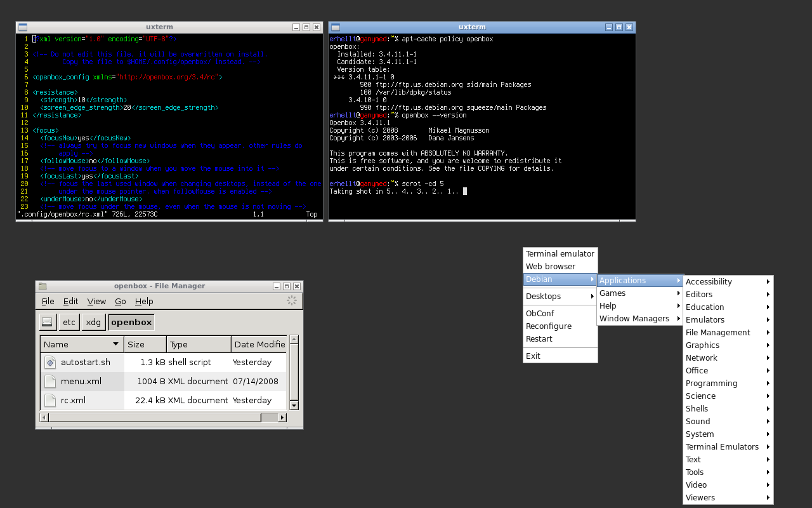Select ObConf from the Openbox menu
This screenshot has height=508, width=812.
pos(540,313)
